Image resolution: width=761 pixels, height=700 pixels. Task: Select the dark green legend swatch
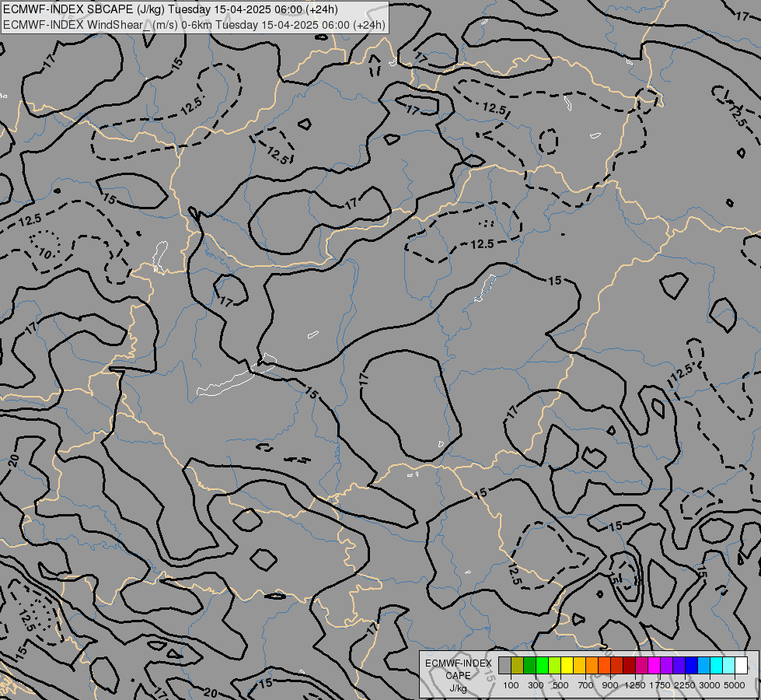click(x=529, y=665)
